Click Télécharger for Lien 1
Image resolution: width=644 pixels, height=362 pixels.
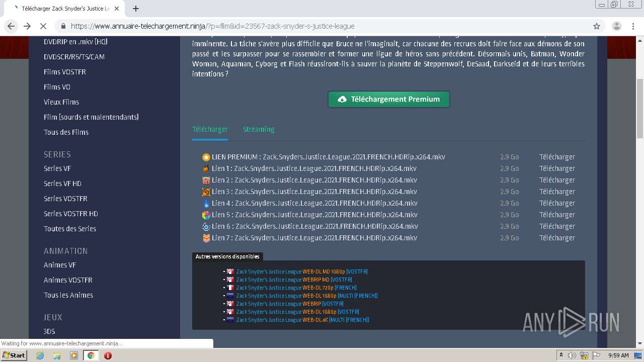(557, 168)
